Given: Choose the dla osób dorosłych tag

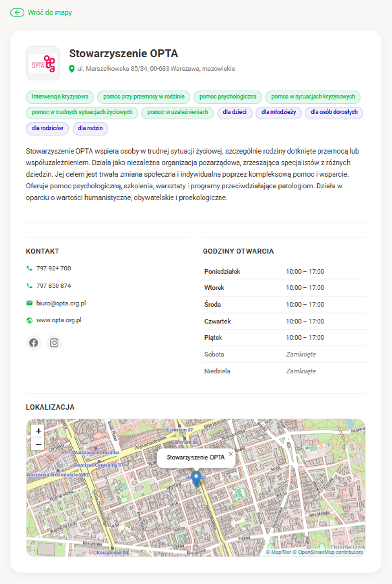Looking at the screenshot, I should point(334,112).
